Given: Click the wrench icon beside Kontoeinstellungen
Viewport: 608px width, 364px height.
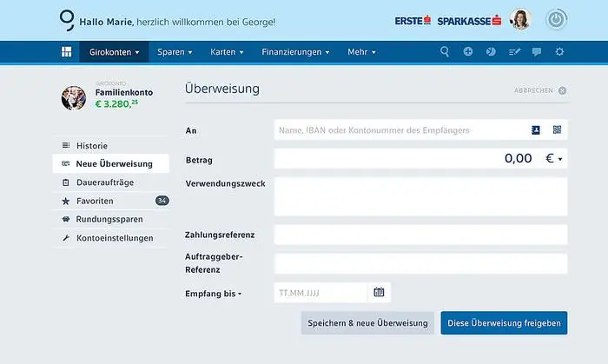Looking at the screenshot, I should [x=66, y=238].
